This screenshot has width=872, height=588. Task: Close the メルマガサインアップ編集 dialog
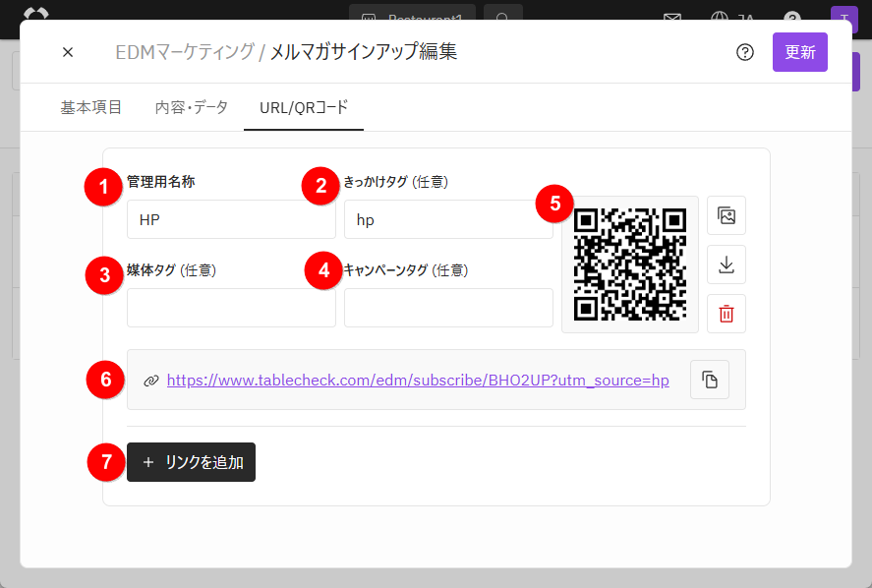click(x=68, y=52)
